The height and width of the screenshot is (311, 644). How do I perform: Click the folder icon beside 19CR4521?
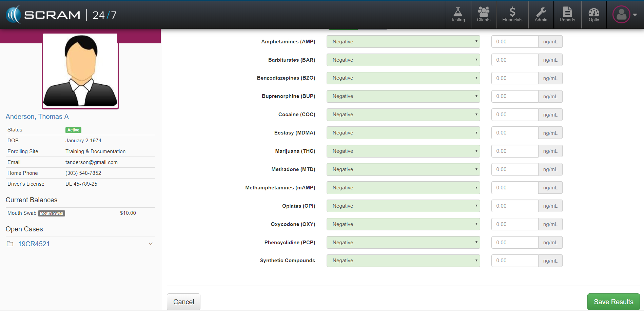(10, 244)
